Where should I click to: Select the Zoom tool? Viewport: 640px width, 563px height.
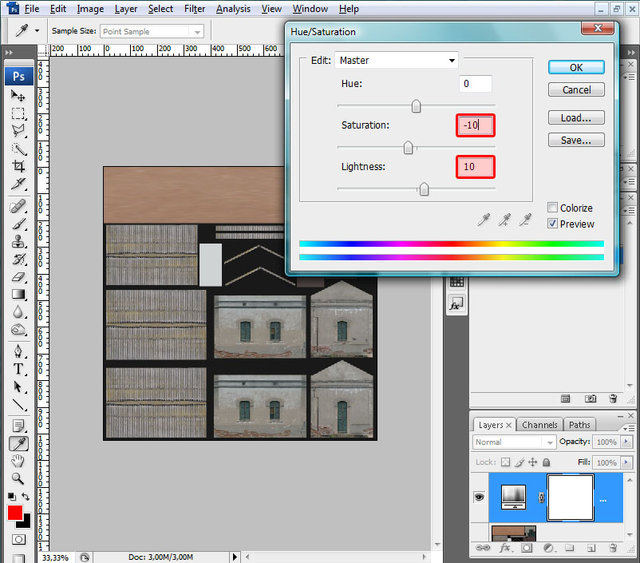(x=18, y=479)
